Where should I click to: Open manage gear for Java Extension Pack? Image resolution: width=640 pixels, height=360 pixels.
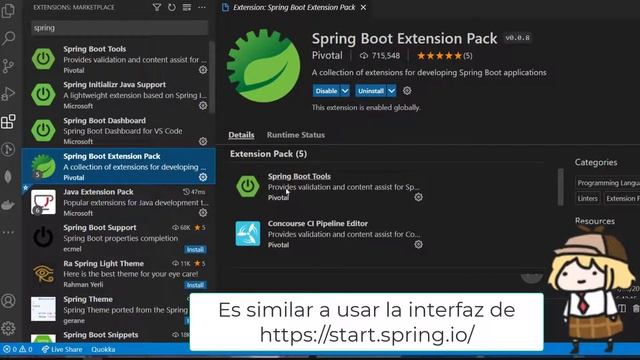pyautogui.click(x=203, y=213)
